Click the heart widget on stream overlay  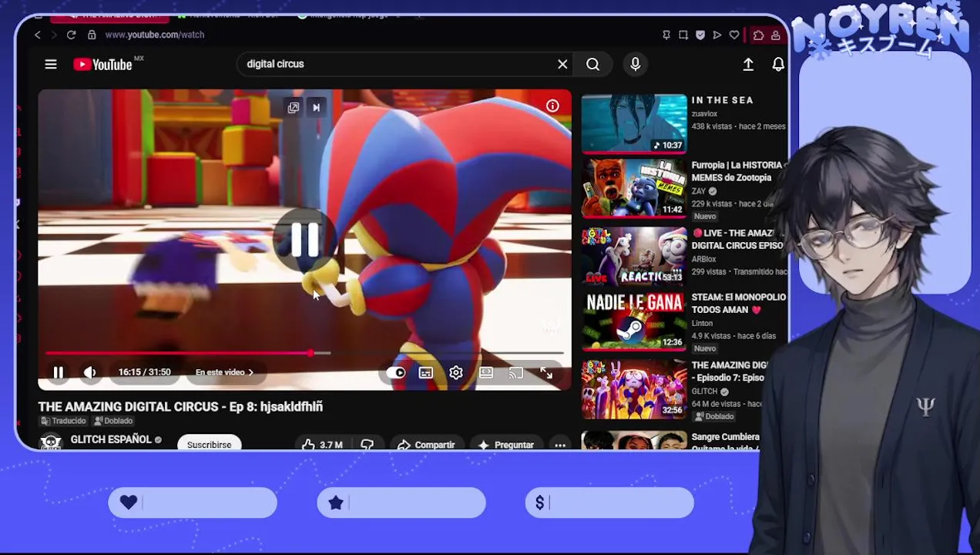193,503
